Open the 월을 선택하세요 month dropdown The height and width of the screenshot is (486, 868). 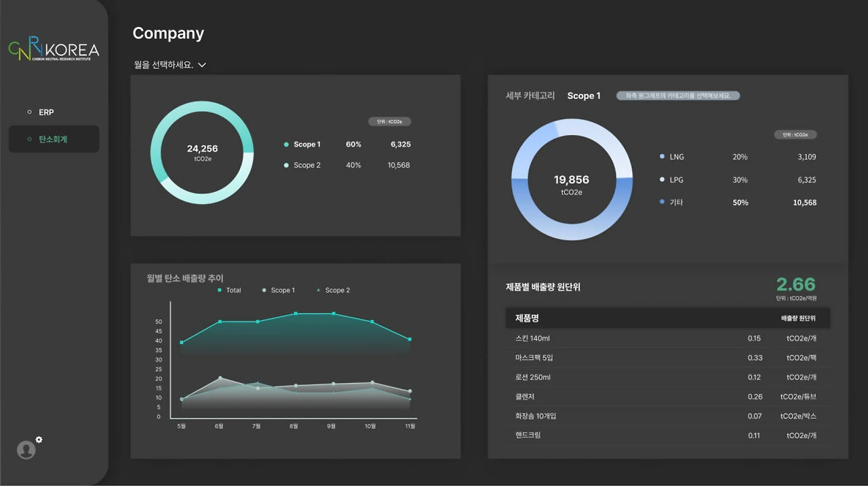170,65
